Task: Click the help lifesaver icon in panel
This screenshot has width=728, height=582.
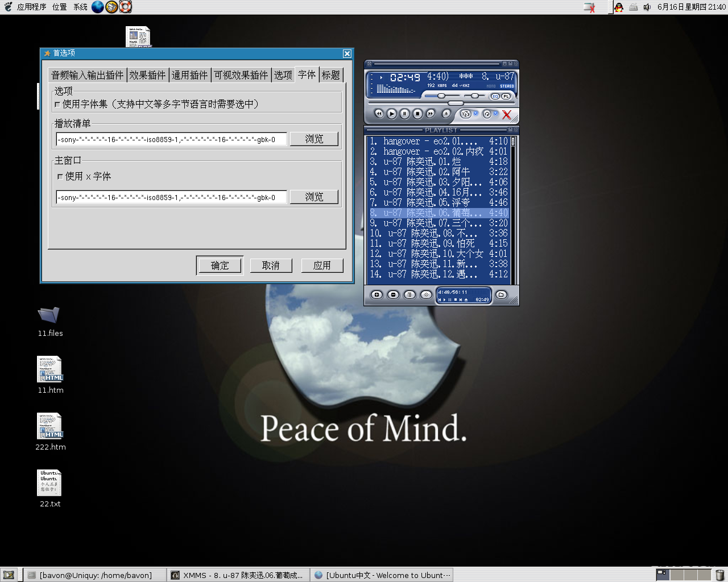Action: pos(126,7)
